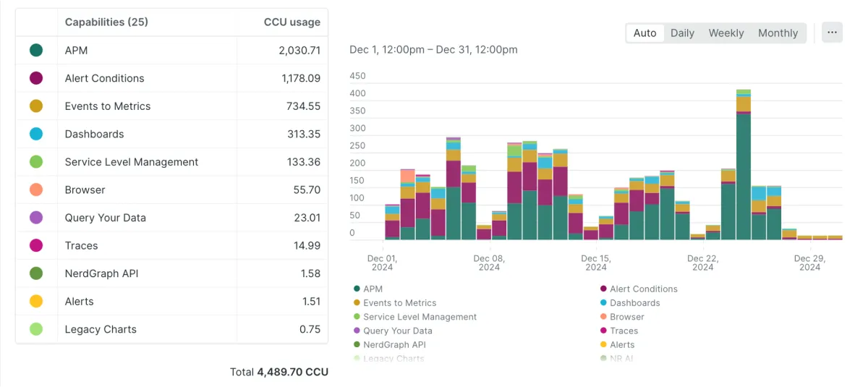The height and width of the screenshot is (387, 868).
Task: Click the NerdGraph API green dot in table
Action: (36, 273)
